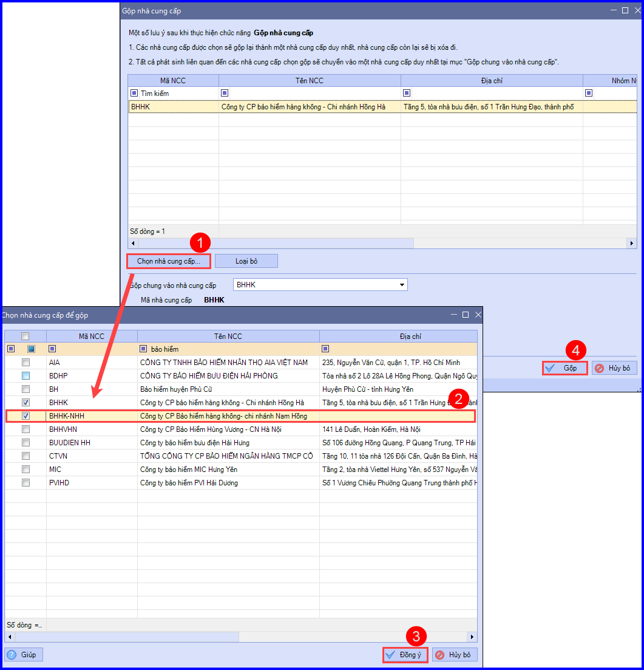
Task: Click the Địa chỉ filter icon in chooser dialog
Action: 325,349
